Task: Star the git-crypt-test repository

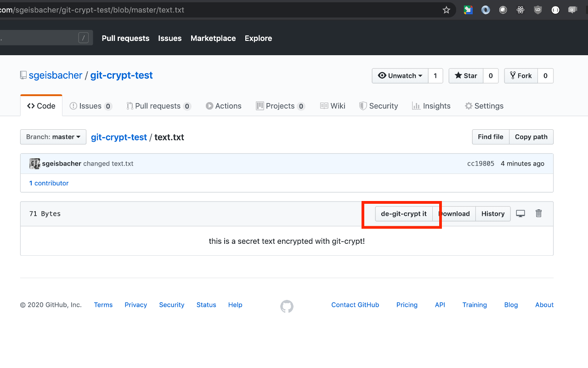Action: (x=466, y=75)
